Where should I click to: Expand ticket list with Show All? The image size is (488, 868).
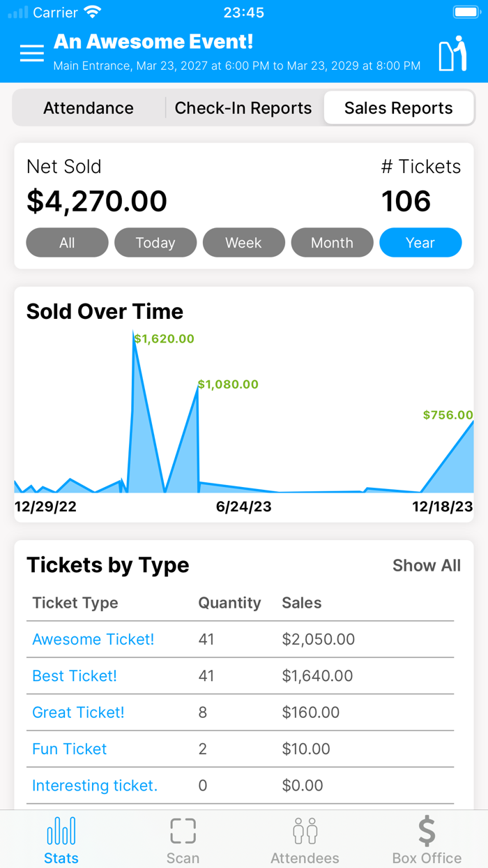[427, 566]
